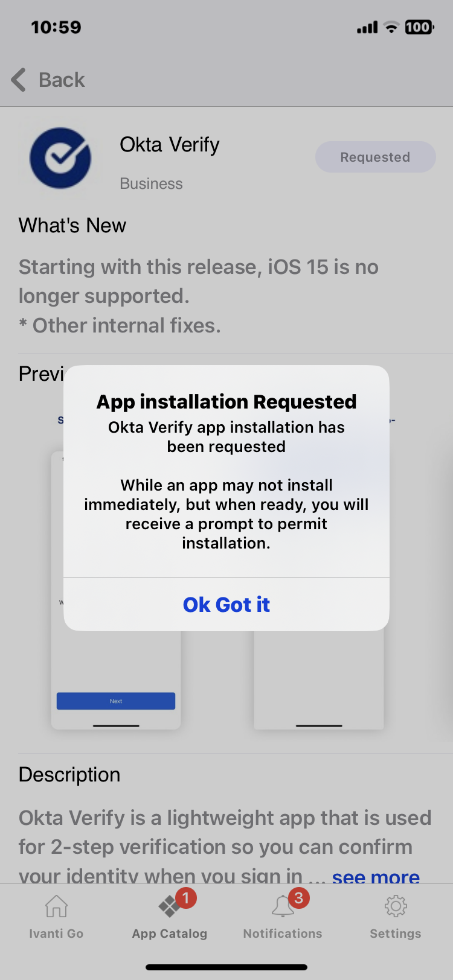Tap the Requested status button
Viewport: 453px width, 980px height.
(x=375, y=157)
